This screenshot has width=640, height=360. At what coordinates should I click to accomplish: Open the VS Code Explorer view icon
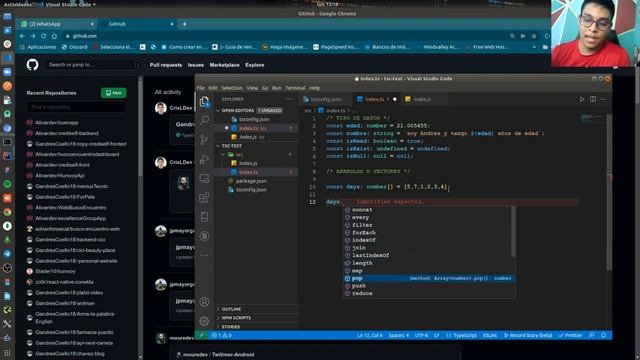[204, 101]
